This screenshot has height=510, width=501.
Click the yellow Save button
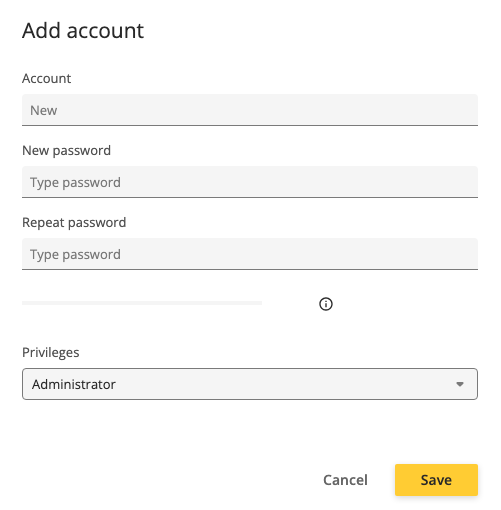click(436, 480)
